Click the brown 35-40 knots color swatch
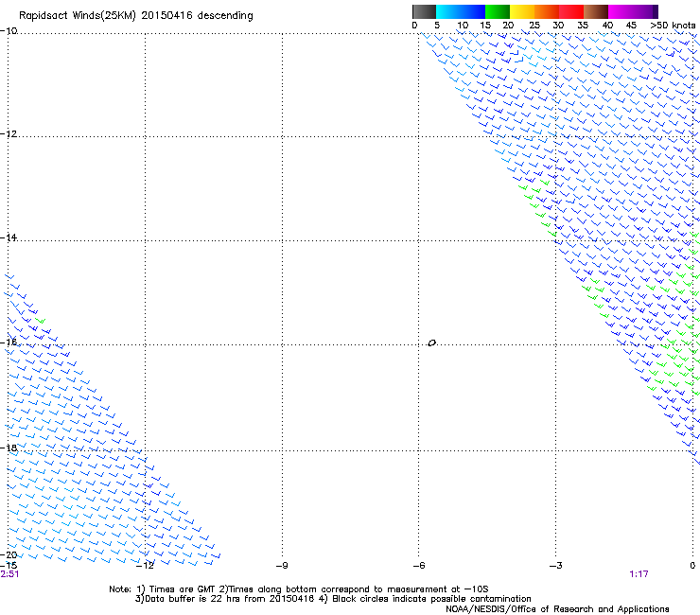The height and width of the screenshot is (615, 700). pos(596,11)
